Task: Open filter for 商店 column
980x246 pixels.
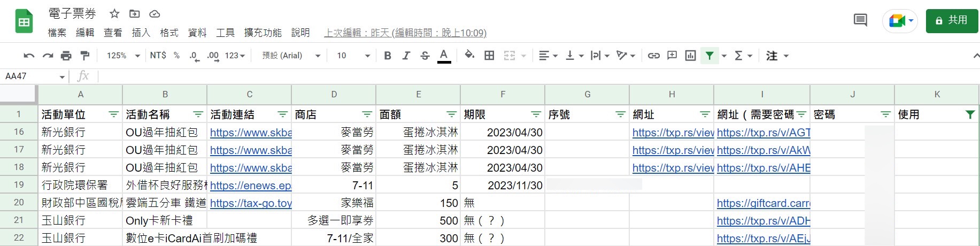Action: pyautogui.click(x=367, y=114)
